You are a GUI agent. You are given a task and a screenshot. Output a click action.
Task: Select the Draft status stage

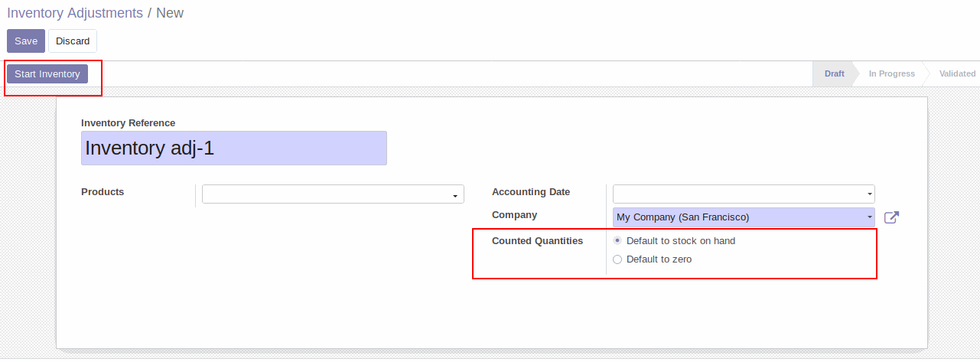834,73
